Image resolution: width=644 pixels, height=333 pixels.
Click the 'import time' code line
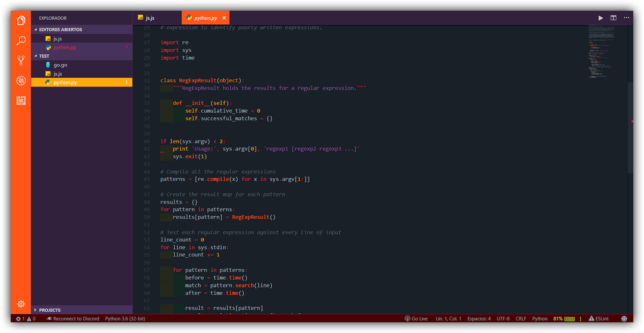tap(178, 58)
